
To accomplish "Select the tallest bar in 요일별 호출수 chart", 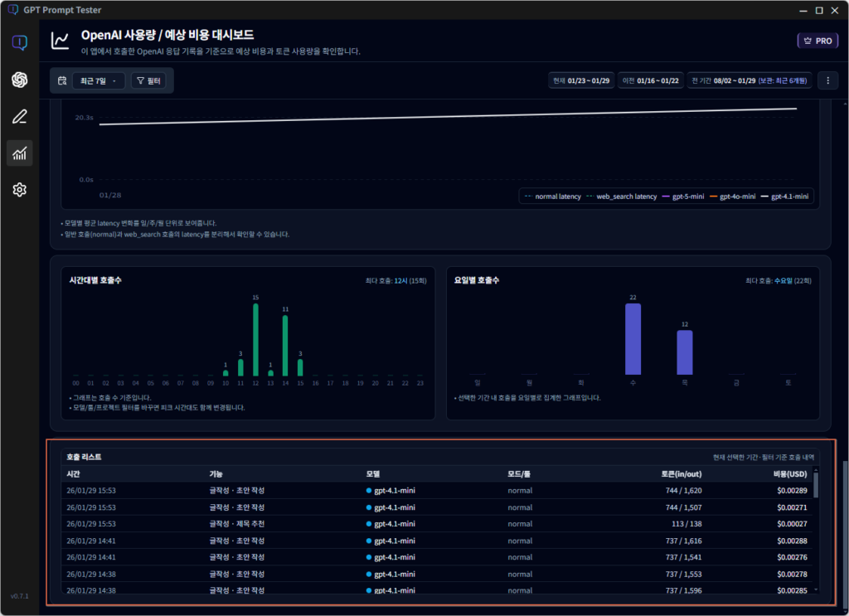I will pos(634,337).
